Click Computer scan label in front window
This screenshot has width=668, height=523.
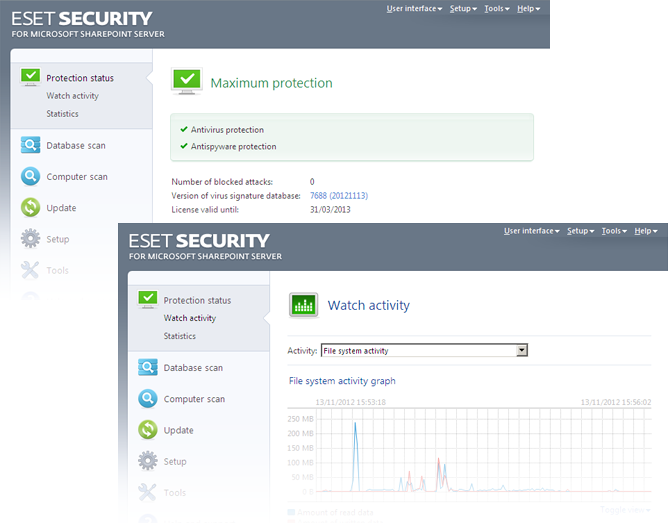tap(194, 399)
